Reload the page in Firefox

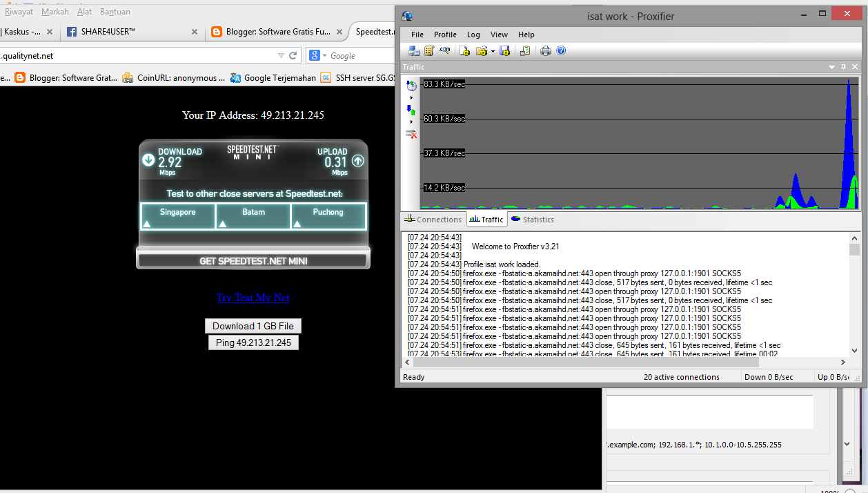tap(293, 55)
